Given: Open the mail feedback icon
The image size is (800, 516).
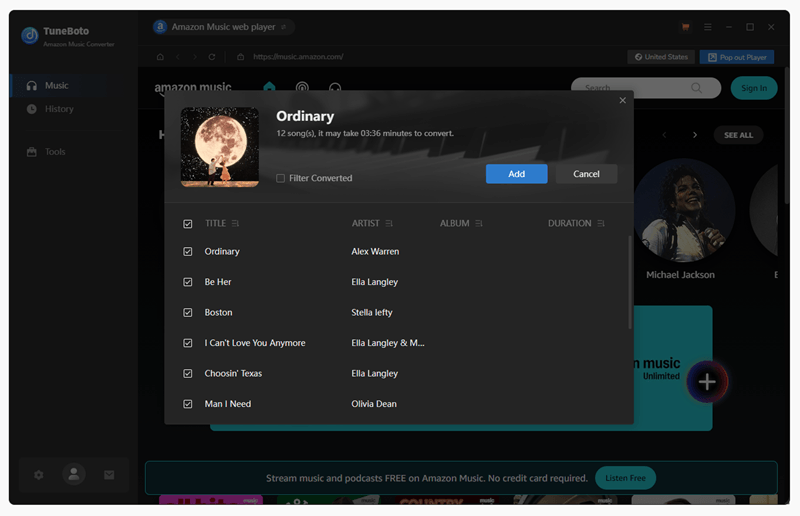Looking at the screenshot, I should click(109, 475).
